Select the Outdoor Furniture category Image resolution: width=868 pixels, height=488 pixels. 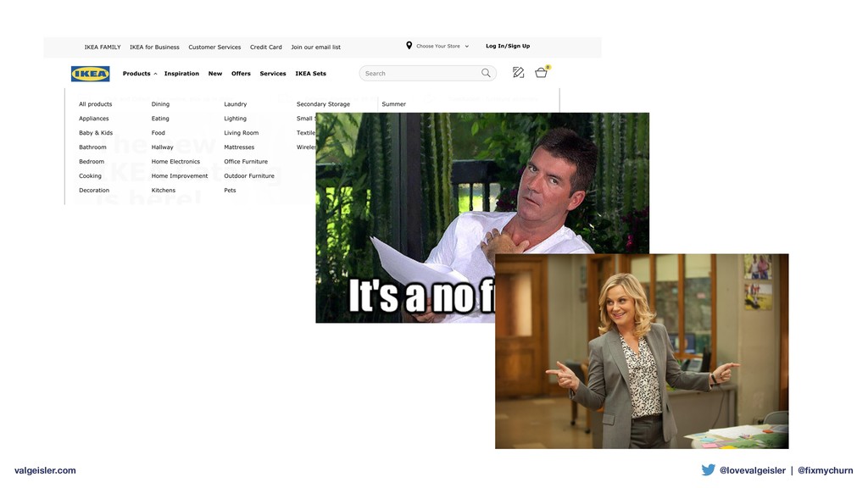(249, 176)
